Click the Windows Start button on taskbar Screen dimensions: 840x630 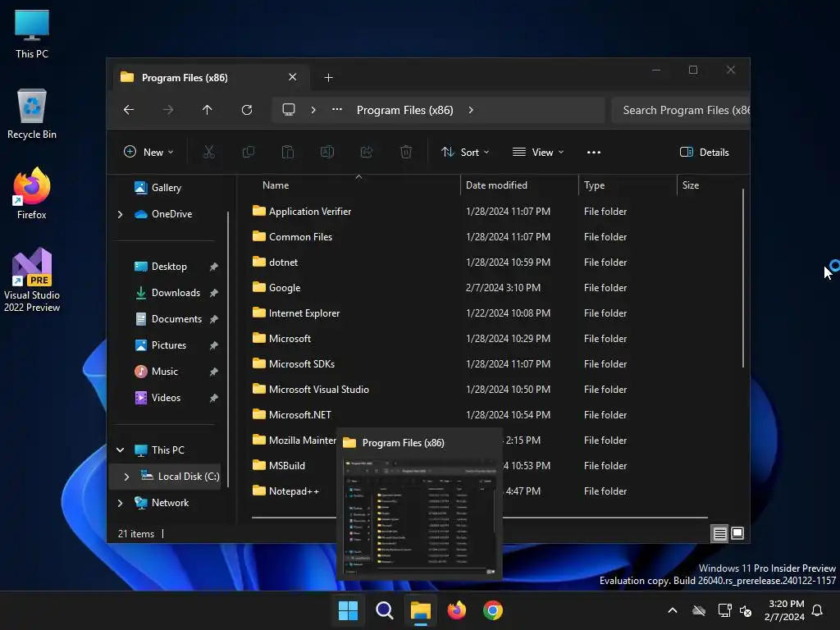click(348, 610)
